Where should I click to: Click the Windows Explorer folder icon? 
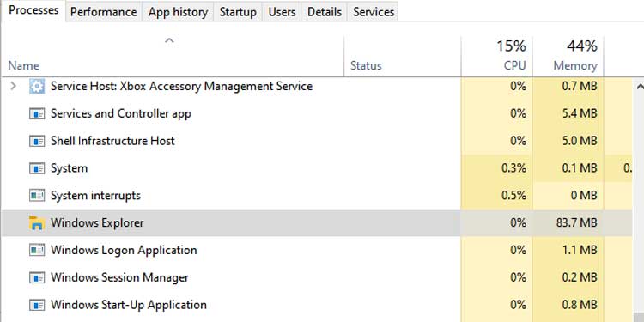(x=37, y=223)
